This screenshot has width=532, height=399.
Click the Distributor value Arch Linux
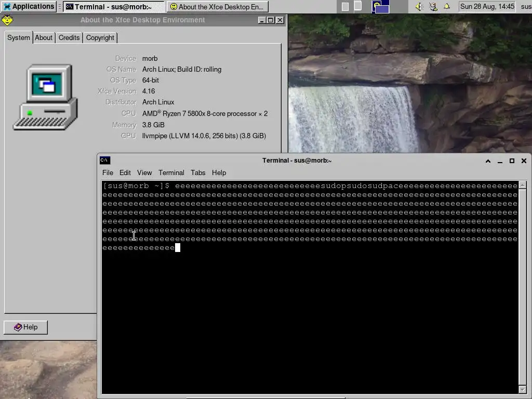pyautogui.click(x=158, y=102)
